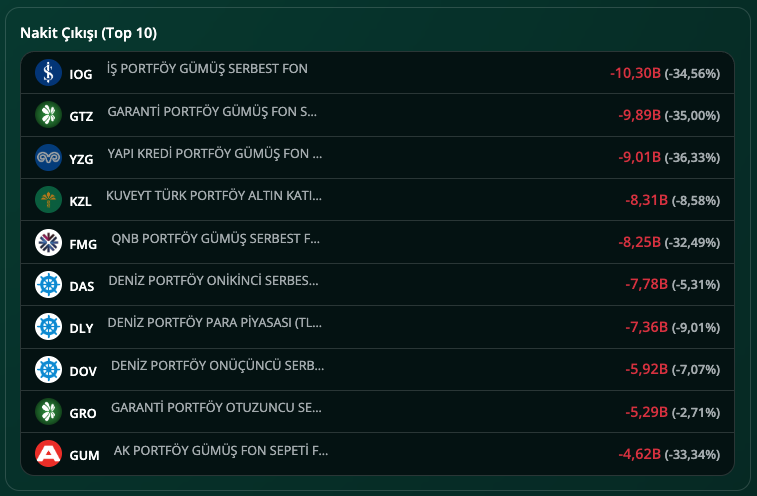Image resolution: width=757 pixels, height=496 pixels.
Task: Click the -7,78B outflow value
Action: coord(646,284)
